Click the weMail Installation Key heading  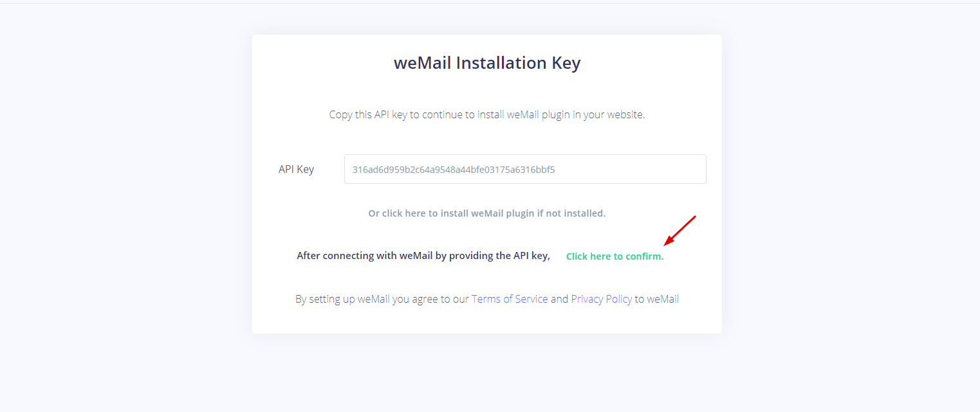pos(487,62)
